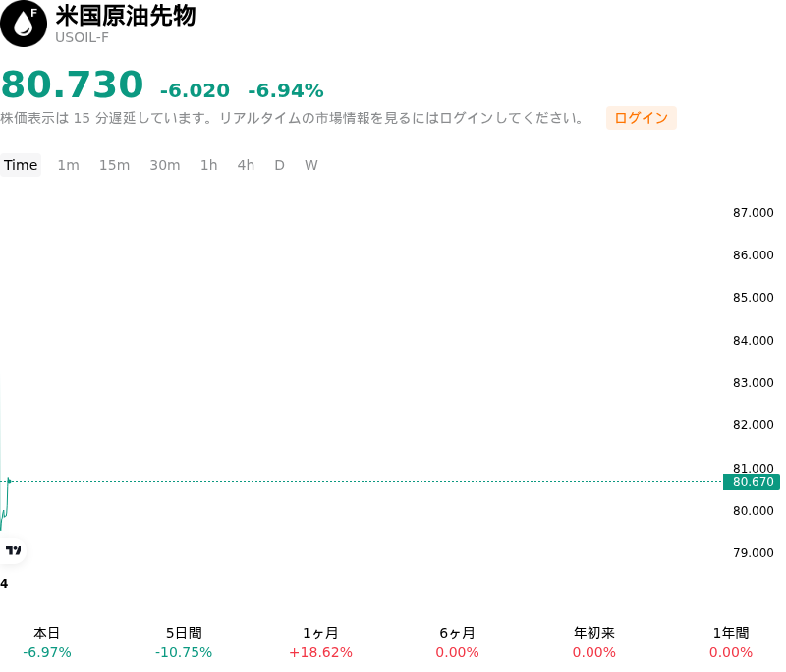Select the W weekly interval tab
The width and height of the screenshot is (786, 672).
coord(311,165)
